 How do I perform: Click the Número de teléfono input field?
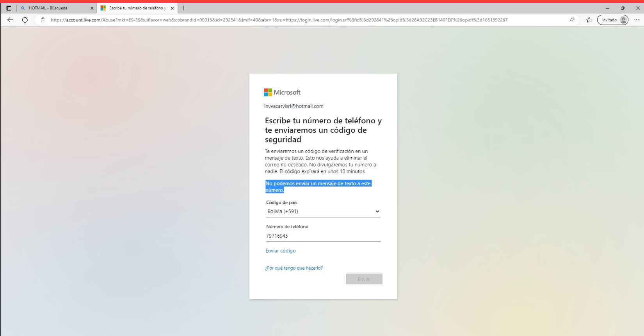click(x=323, y=236)
